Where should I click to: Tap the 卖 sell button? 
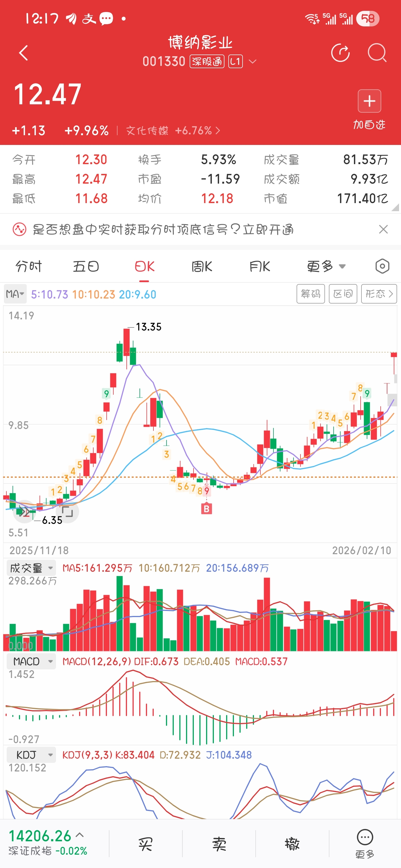point(219,844)
